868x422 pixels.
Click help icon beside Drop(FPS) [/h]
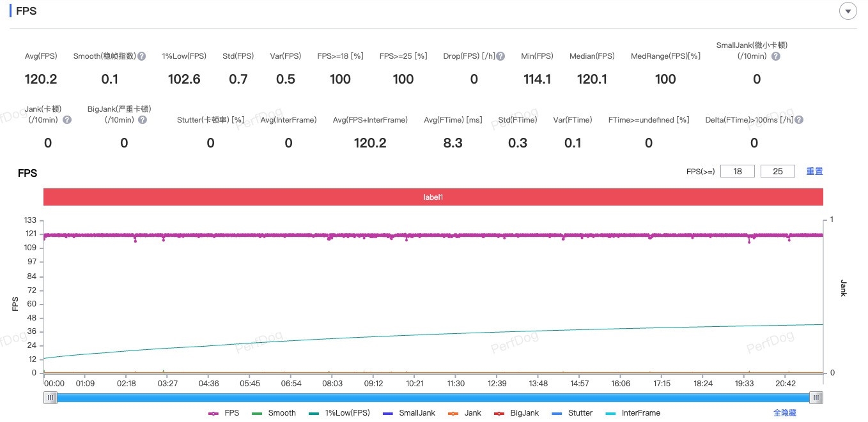tap(500, 56)
